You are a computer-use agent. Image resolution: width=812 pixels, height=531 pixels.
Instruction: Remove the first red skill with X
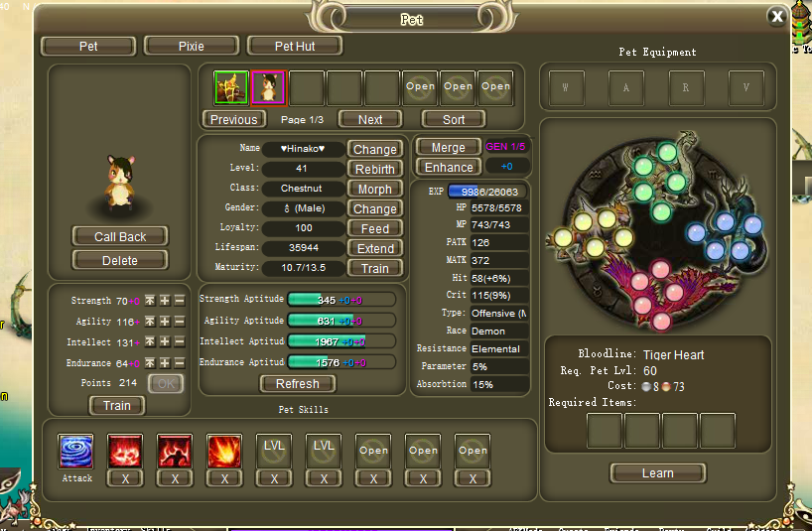[125, 478]
